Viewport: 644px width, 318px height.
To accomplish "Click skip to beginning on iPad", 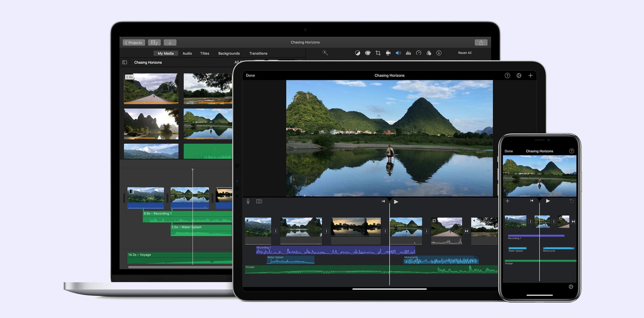I will click(383, 201).
